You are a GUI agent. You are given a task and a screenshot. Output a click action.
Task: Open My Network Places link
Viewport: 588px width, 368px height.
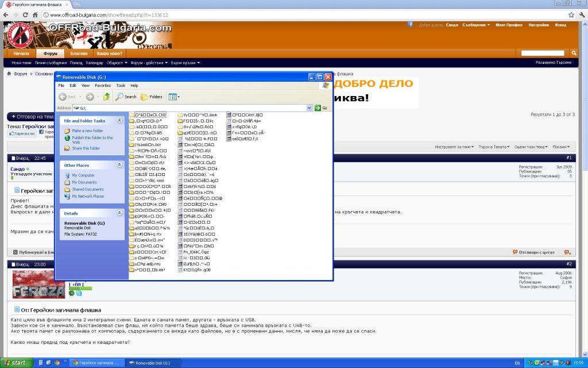click(x=88, y=197)
